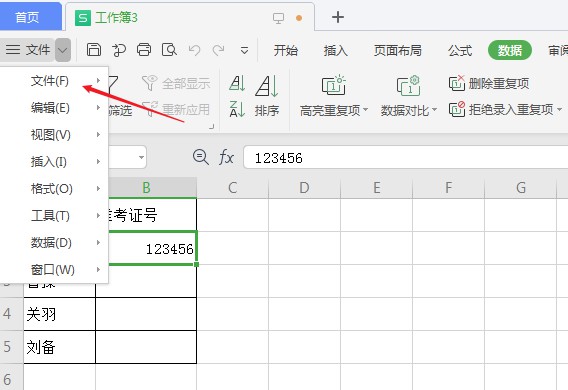568x390 pixels.
Task: Select column F header
Action: [x=448, y=188]
